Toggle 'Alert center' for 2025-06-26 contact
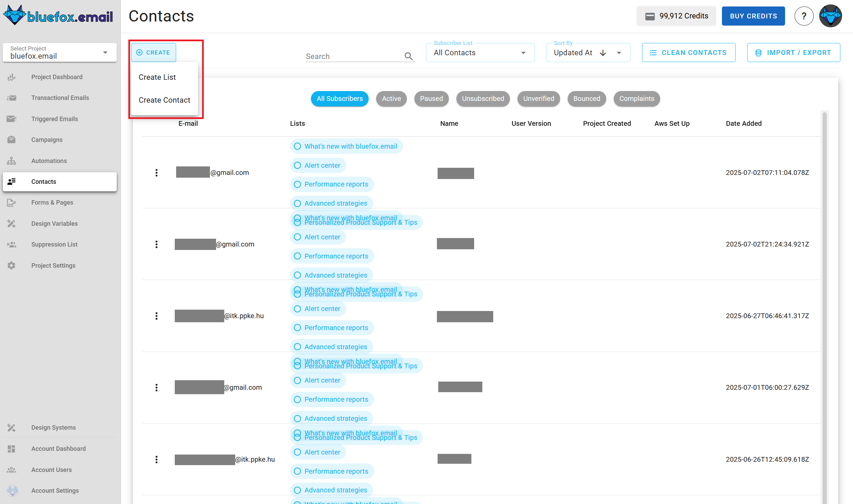853x504 pixels. 318,452
